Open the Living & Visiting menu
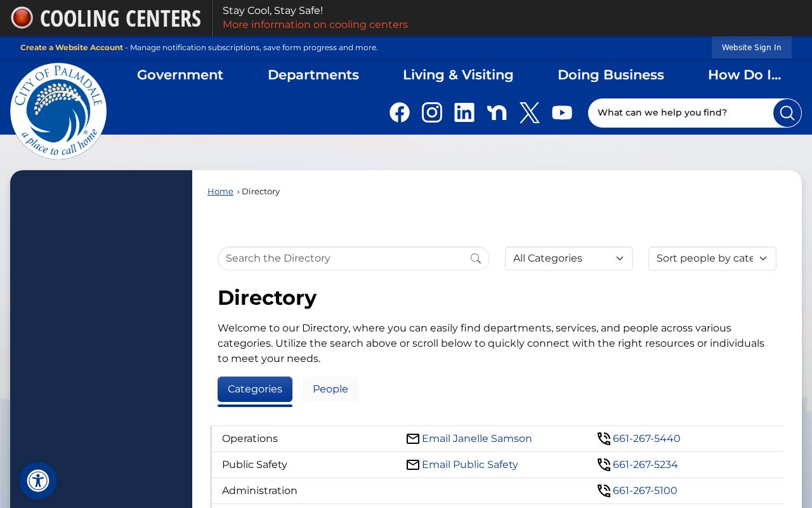The height and width of the screenshot is (508, 812). click(x=458, y=75)
